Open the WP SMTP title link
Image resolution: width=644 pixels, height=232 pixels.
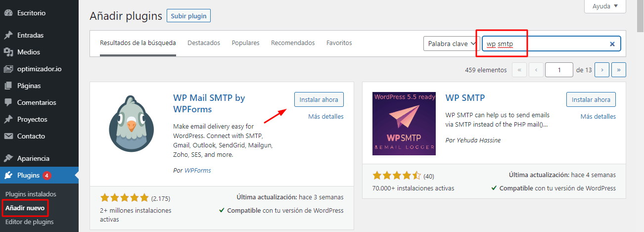[x=465, y=98]
